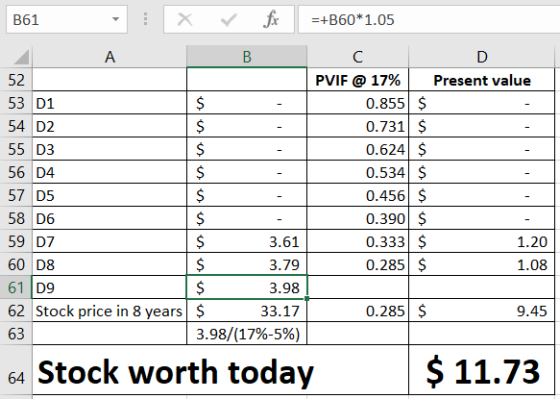Select cell labeled D2
The height and width of the screenshot is (399, 560).
[x=110, y=126]
